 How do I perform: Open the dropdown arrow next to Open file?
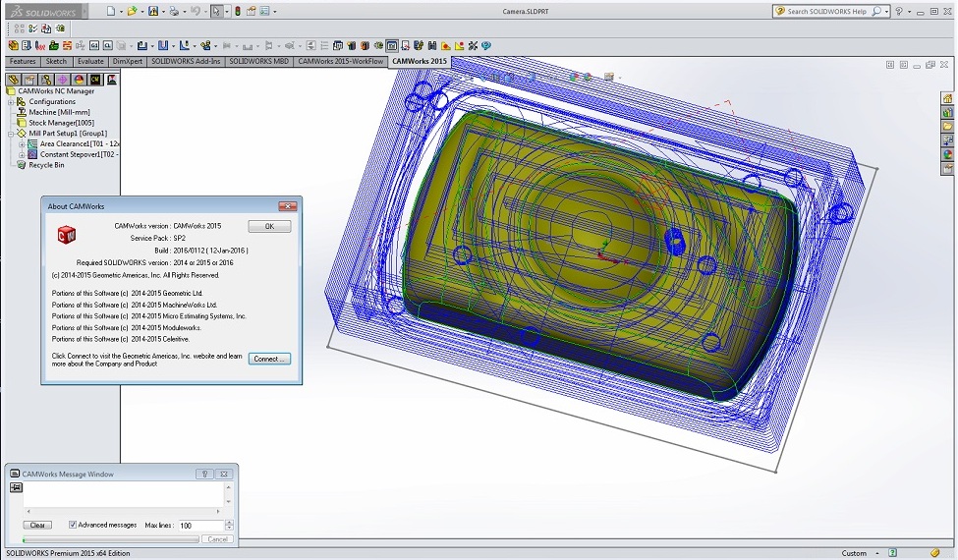[x=141, y=11]
